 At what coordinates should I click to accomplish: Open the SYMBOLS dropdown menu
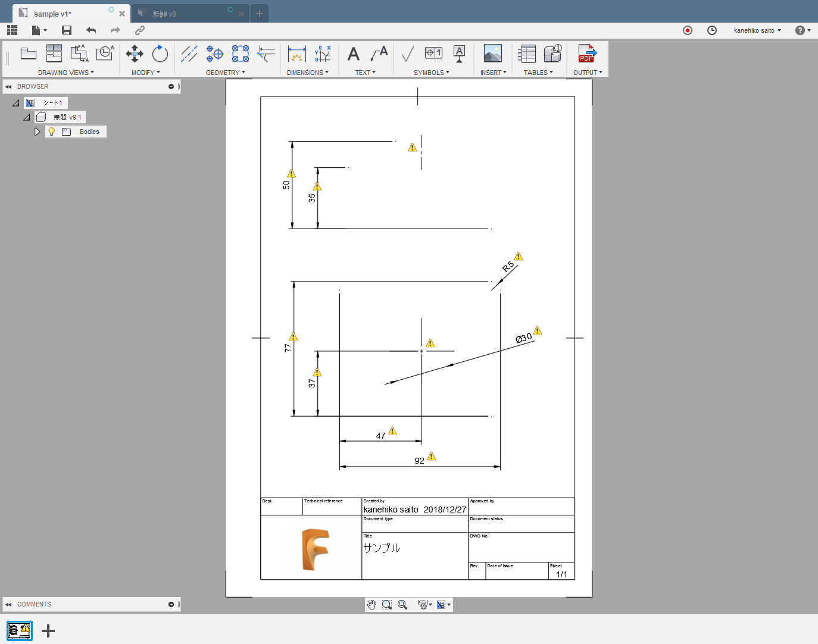432,73
